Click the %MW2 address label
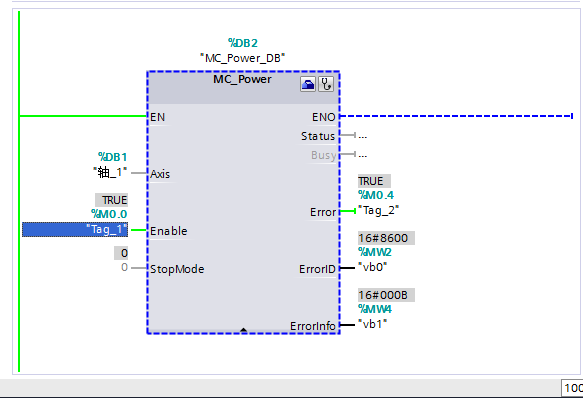The image size is (583, 398). [375, 252]
